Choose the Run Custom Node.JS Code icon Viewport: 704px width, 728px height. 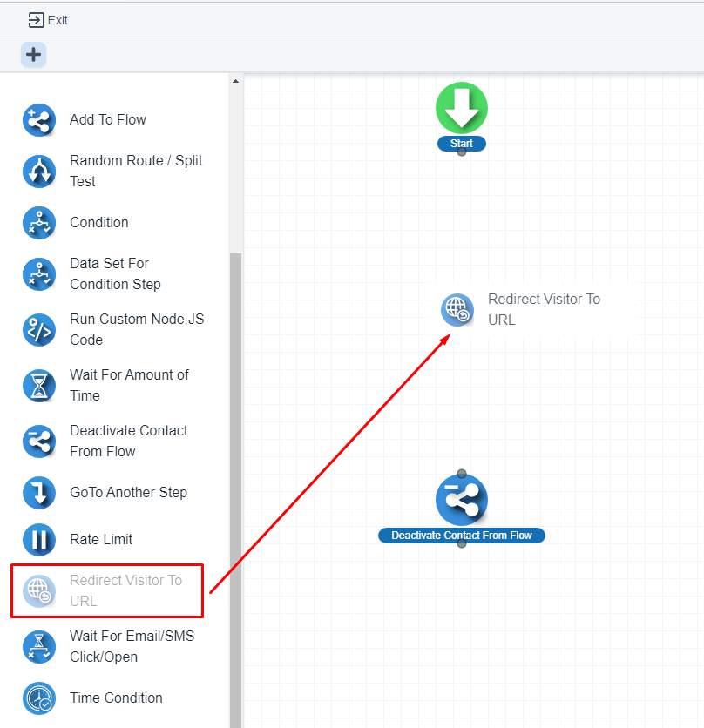(39, 330)
